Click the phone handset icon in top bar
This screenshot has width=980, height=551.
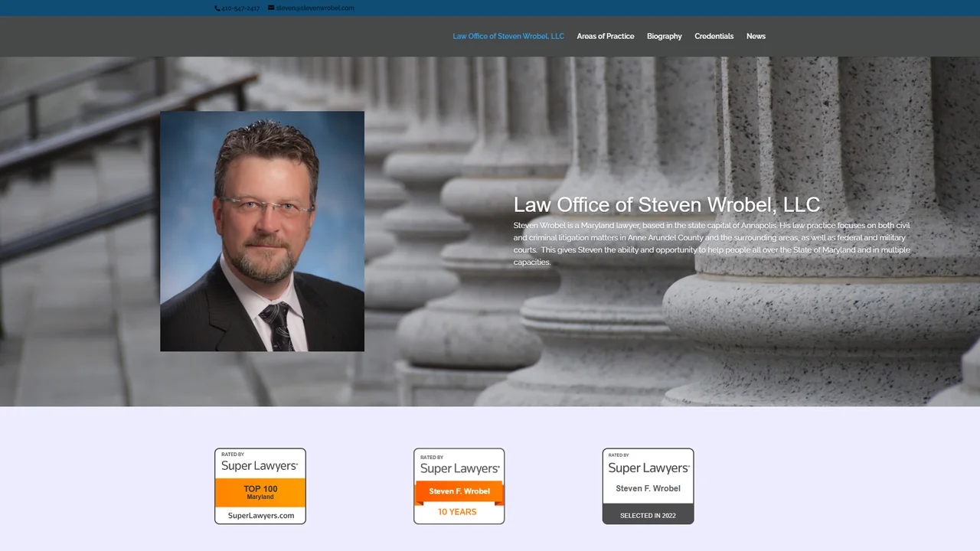[217, 8]
